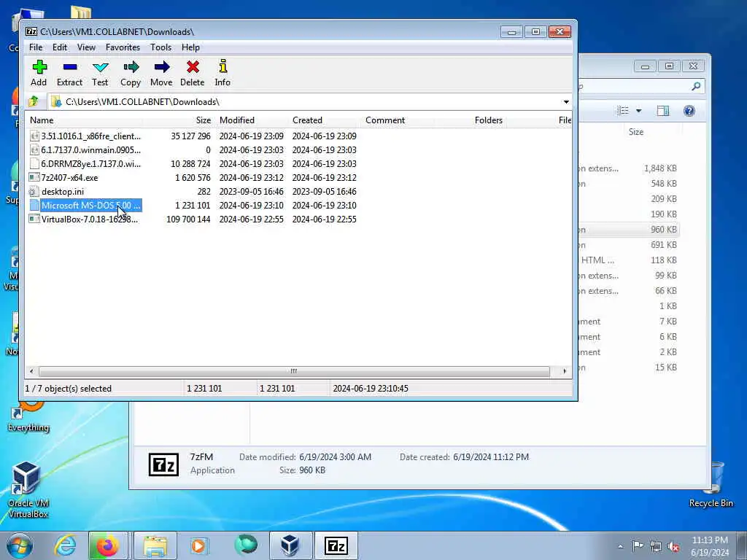Click icon of 3.51.1016.1_x86fre_client file

tap(34, 136)
